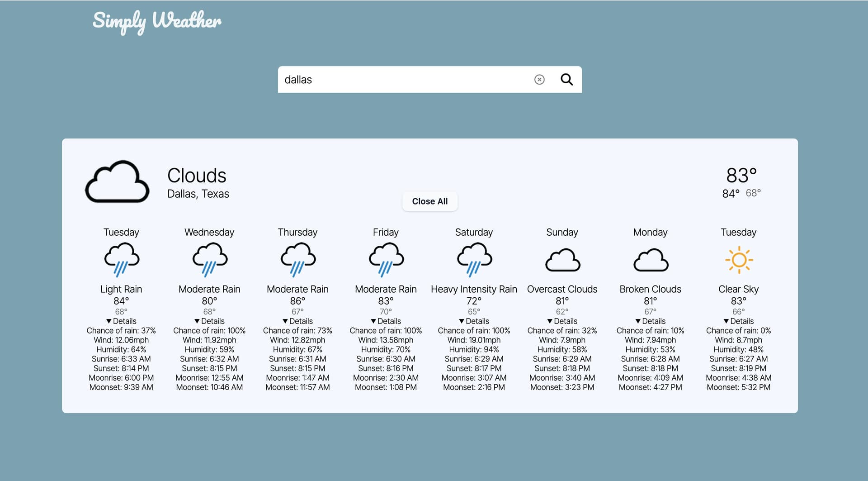Collapse Thursday's Details disclosure
The height and width of the screenshot is (481, 868).
point(297,321)
